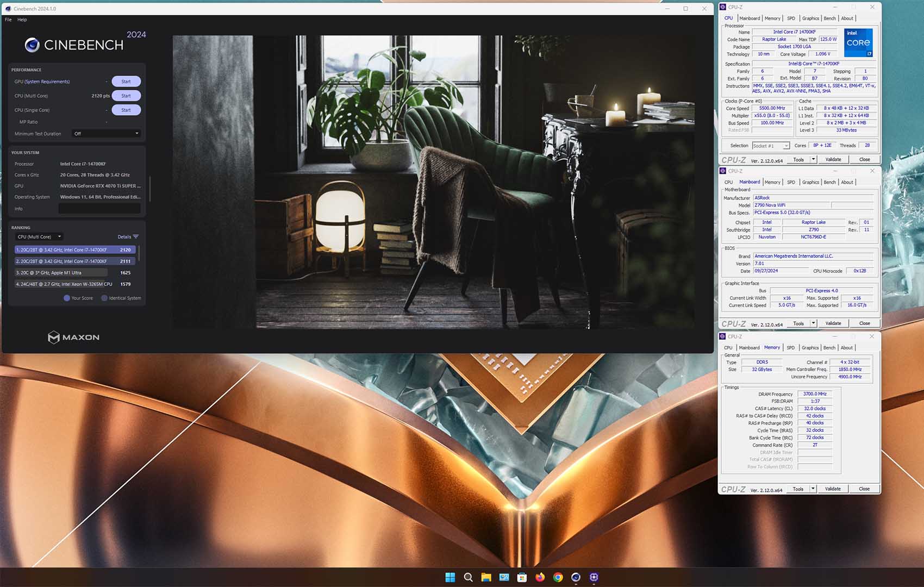This screenshot has height=587, width=924.
Task: Click the Details link in Ranking
Action: pyautogui.click(x=124, y=237)
